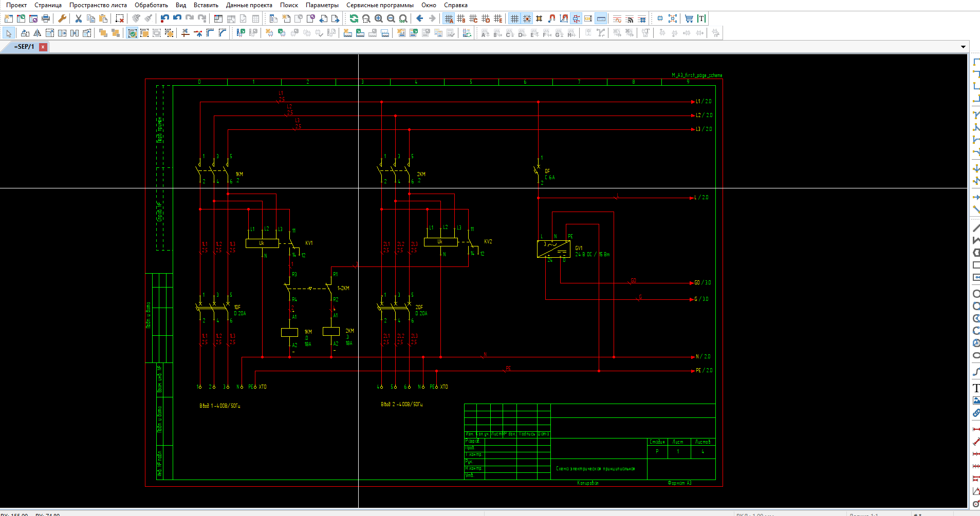The width and height of the screenshot is (980, 516).
Task: Click the GV1 power supply symbol
Action: tap(553, 249)
